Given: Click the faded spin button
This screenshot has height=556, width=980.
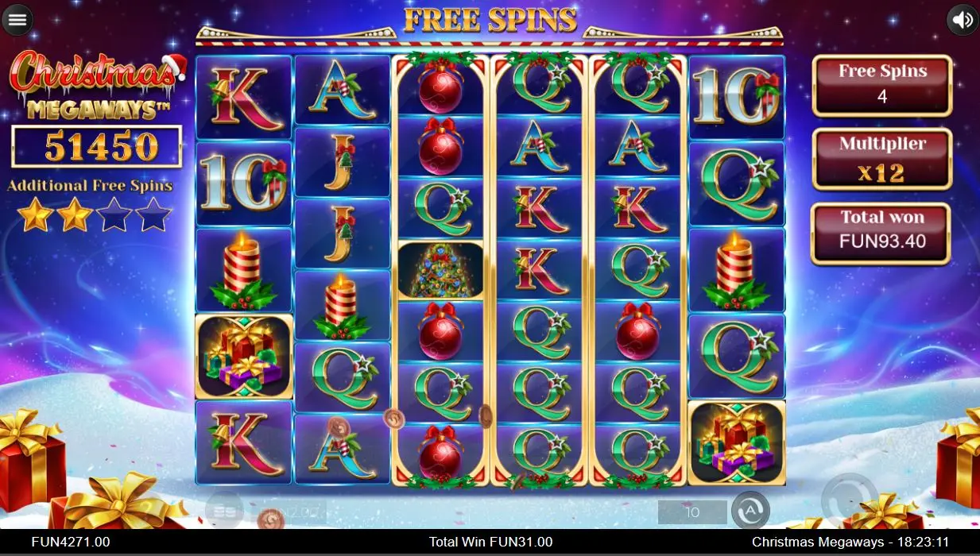Looking at the screenshot, I should (x=850, y=502).
